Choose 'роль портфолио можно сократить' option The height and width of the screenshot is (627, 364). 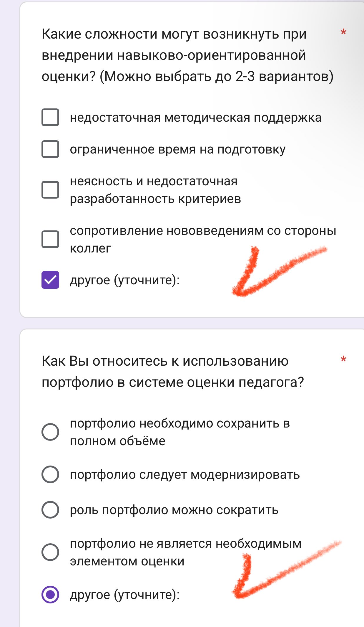click(x=50, y=510)
